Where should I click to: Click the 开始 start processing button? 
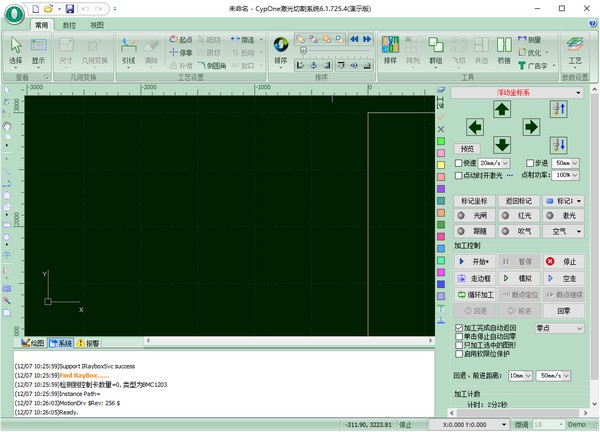pos(475,262)
